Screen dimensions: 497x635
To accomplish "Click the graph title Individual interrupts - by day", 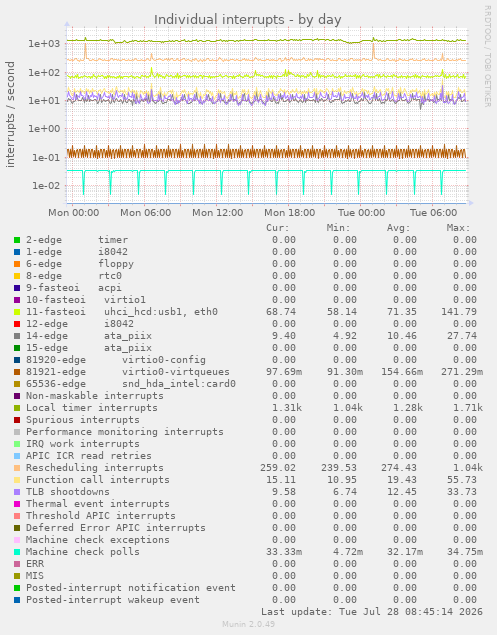I will (247, 19).
